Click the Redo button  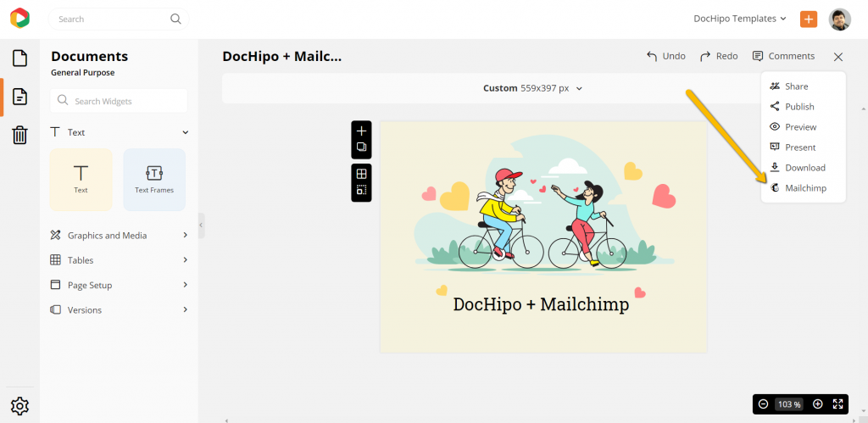point(719,56)
